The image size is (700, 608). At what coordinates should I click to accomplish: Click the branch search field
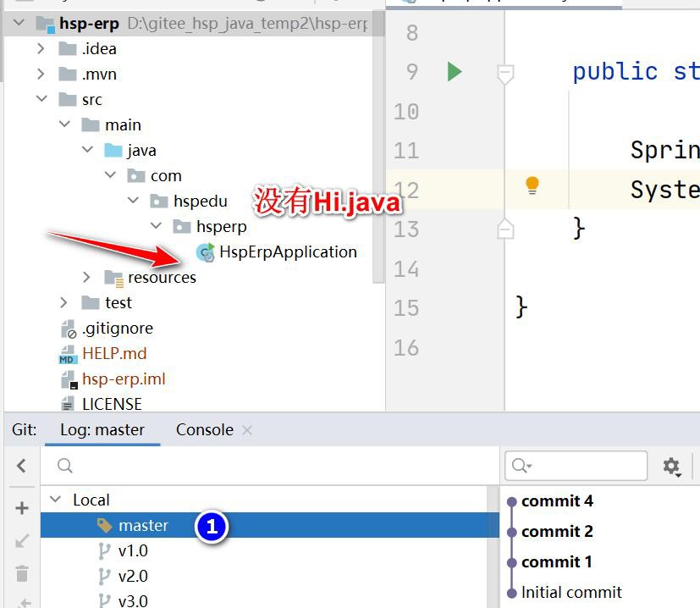coord(271,466)
